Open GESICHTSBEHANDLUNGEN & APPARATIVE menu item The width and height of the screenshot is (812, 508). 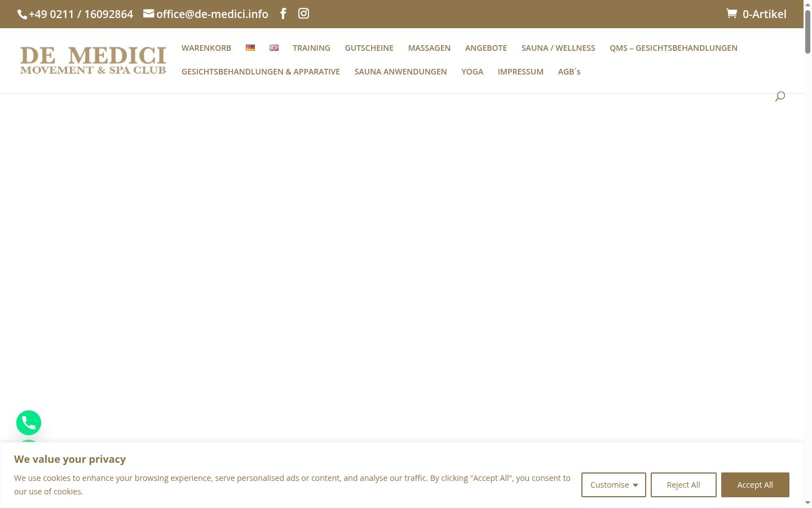261,72
